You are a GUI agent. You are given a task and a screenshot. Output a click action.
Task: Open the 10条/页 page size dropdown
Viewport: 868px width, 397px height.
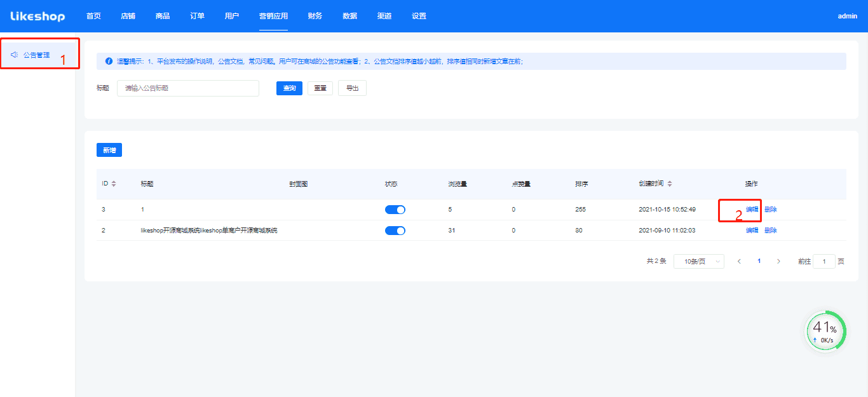coord(698,261)
